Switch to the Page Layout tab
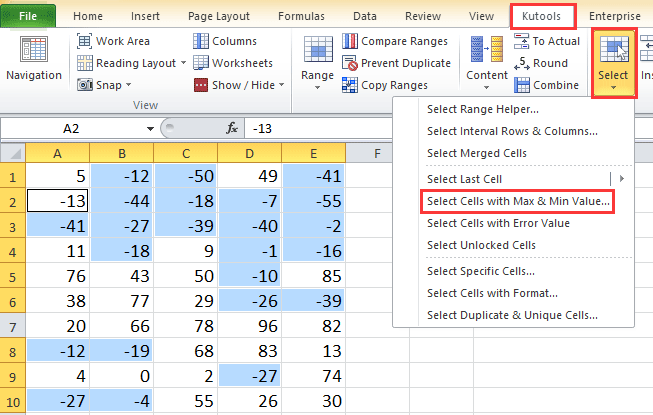This screenshot has width=653, height=415. 219,16
